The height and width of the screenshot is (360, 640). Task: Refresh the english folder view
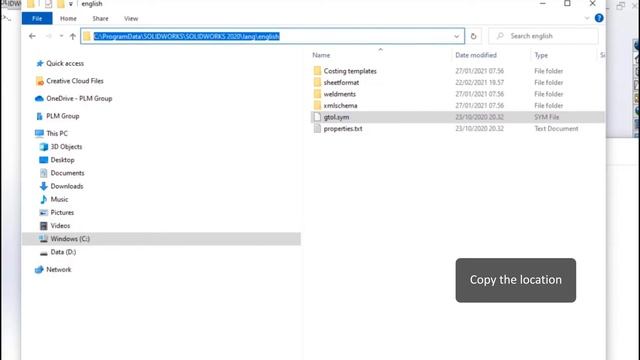click(x=473, y=36)
